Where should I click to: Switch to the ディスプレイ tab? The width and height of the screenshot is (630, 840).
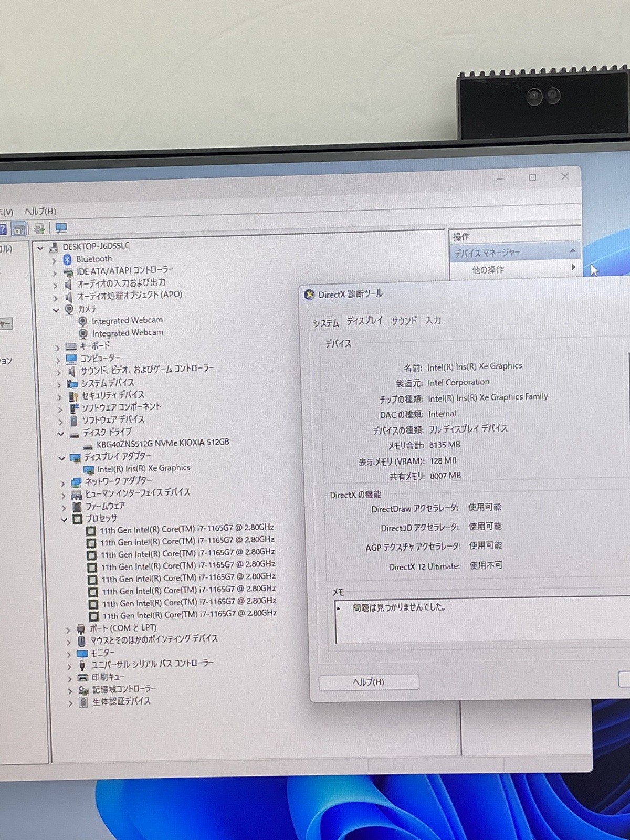[365, 321]
